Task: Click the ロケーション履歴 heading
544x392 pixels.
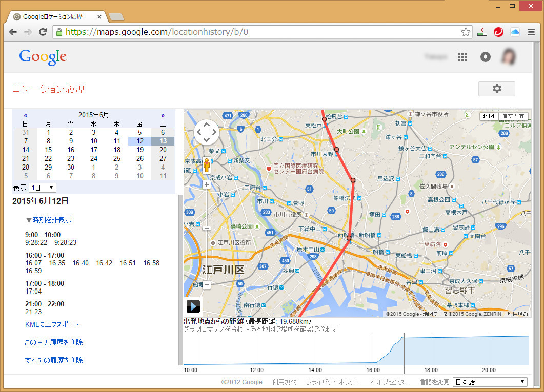Action: (49, 89)
